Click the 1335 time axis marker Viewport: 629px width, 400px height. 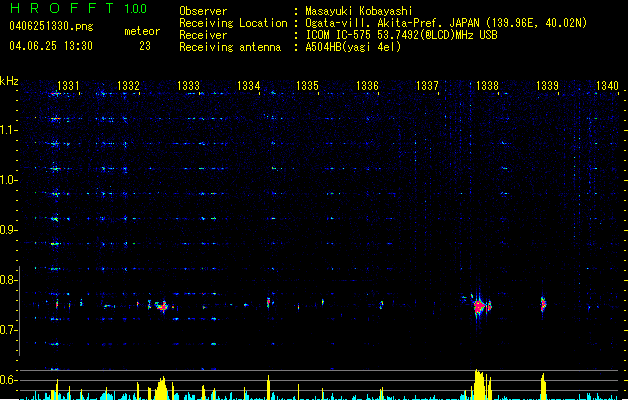coord(307,86)
